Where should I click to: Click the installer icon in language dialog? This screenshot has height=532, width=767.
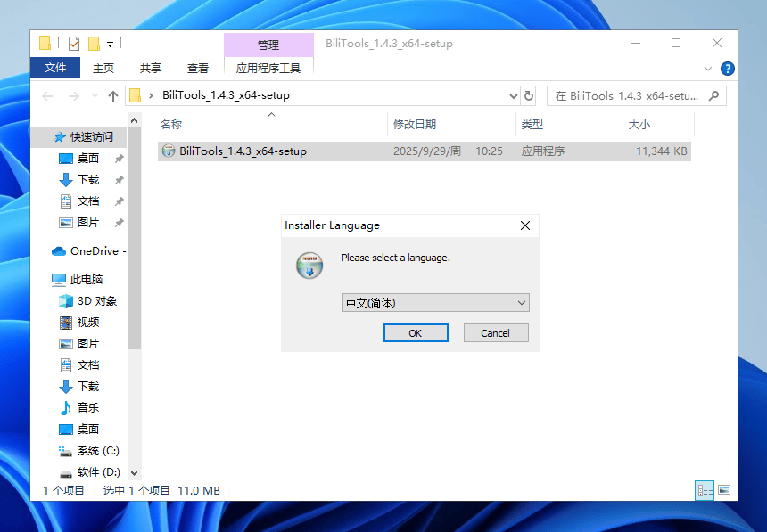309,265
